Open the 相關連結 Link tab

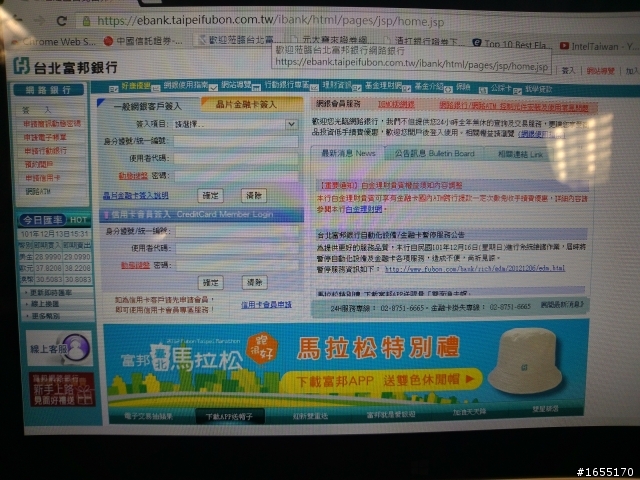click(x=520, y=154)
